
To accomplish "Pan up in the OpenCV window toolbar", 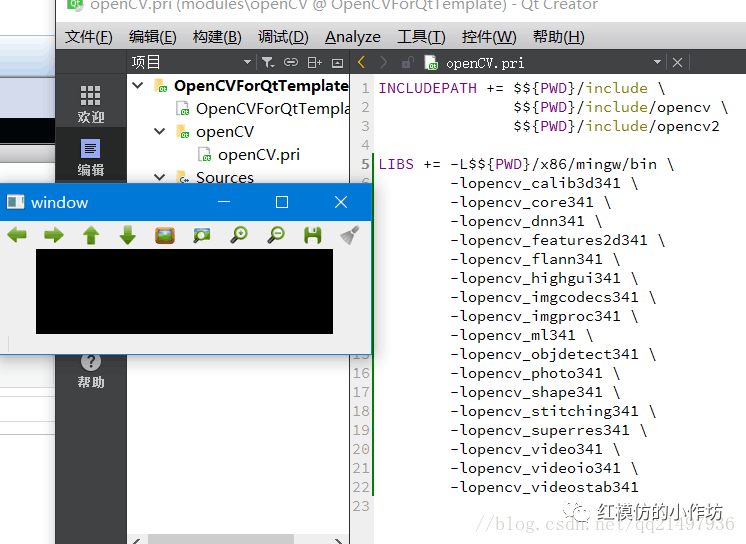I will point(91,235).
